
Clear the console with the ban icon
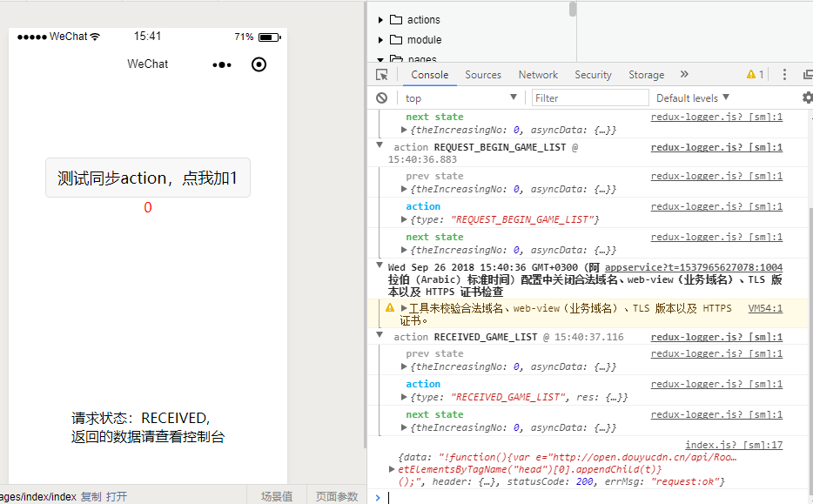381,98
